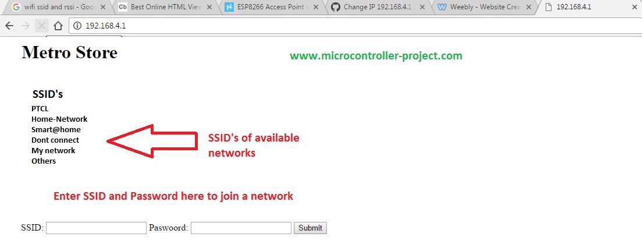This screenshot has height=251, width=644.
Task: Click the Weebly favicon on its tab
Action: (x=442, y=7)
